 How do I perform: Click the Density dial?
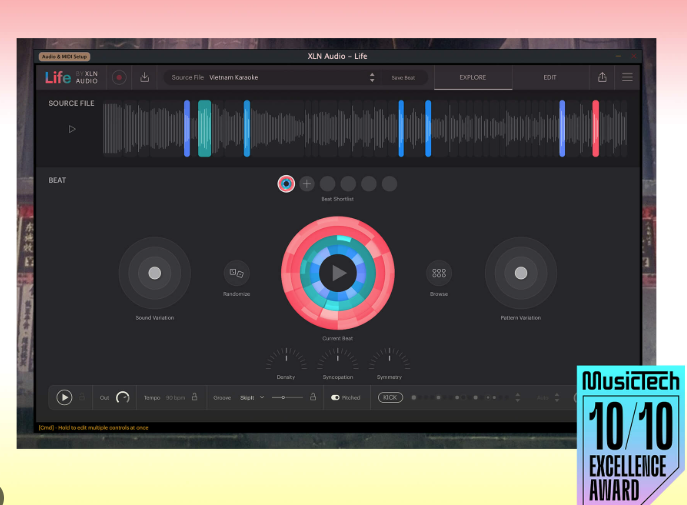coord(286,359)
